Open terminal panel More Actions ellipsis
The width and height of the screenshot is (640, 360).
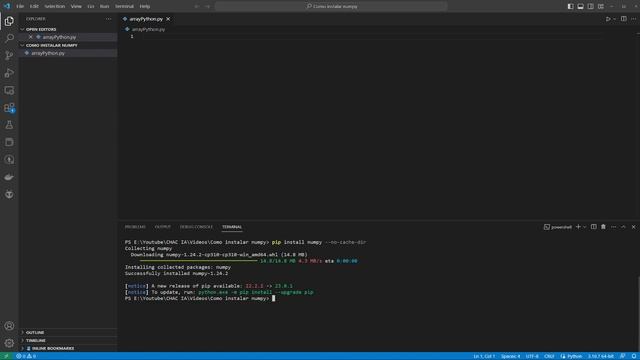pos(613,227)
